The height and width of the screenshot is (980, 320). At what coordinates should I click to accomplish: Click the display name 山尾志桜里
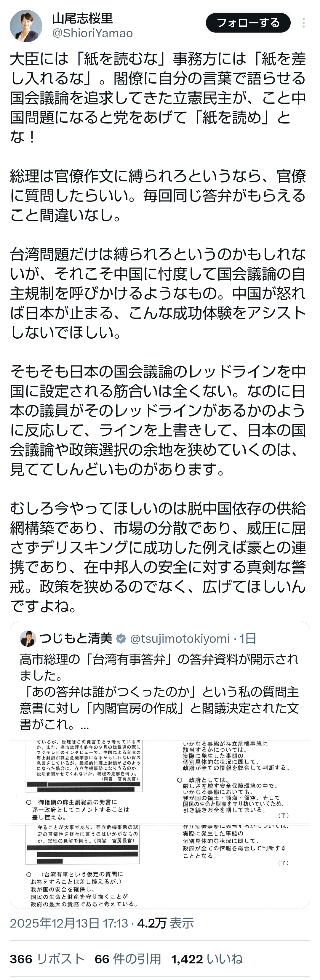[83, 18]
